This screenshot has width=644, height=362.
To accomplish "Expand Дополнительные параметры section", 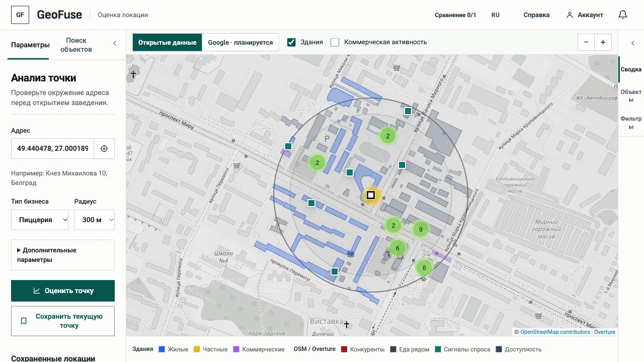I will [63, 255].
